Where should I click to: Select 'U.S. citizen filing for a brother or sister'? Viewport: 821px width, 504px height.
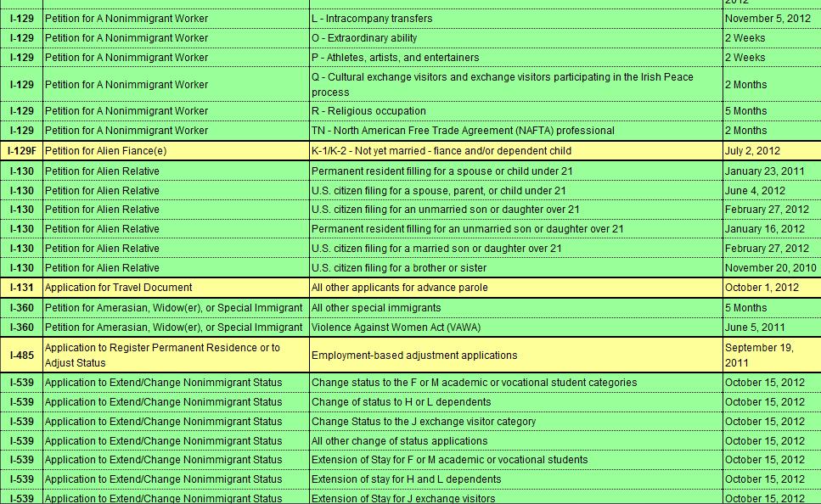click(x=515, y=268)
